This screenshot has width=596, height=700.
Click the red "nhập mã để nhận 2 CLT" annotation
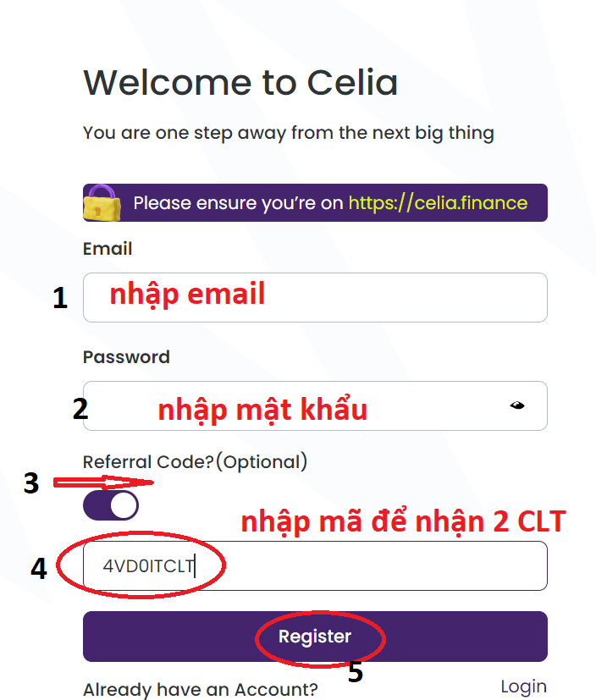(403, 521)
